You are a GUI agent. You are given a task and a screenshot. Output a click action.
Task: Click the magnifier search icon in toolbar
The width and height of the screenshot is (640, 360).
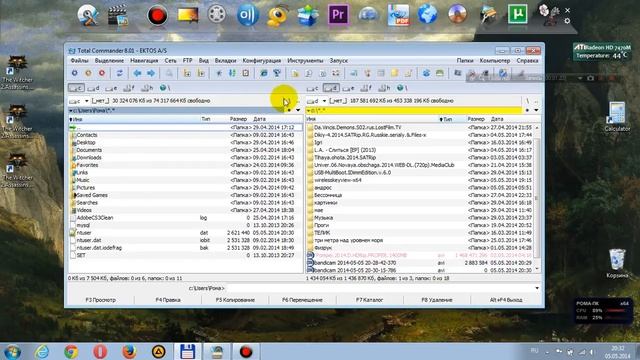(169, 73)
